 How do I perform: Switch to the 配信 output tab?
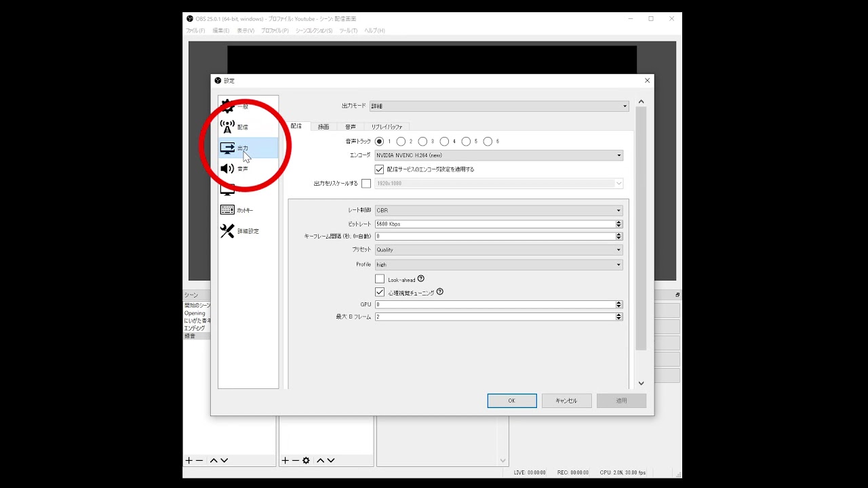[296, 126]
